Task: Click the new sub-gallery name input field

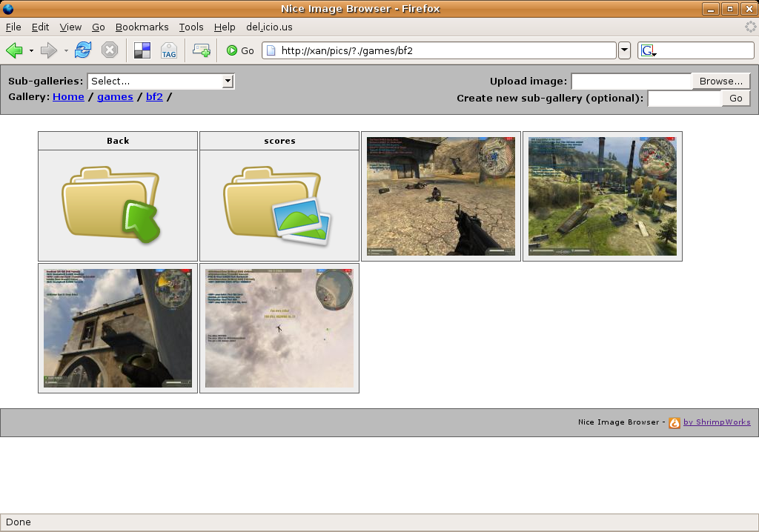Action: point(683,99)
